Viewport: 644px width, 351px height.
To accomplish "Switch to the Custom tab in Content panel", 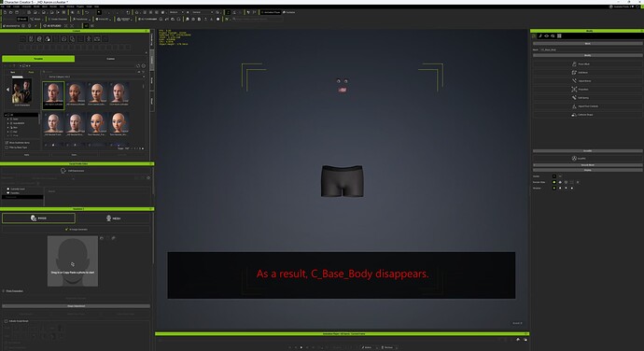I will click(111, 59).
